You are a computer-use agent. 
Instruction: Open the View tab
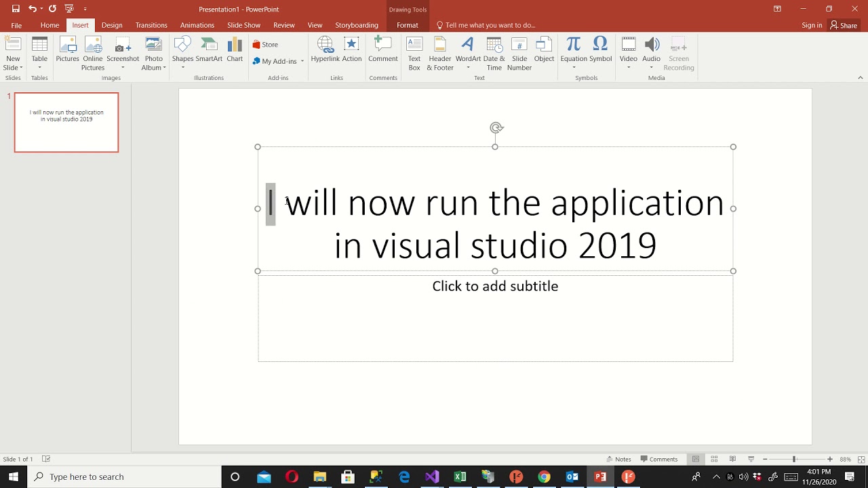pos(315,25)
